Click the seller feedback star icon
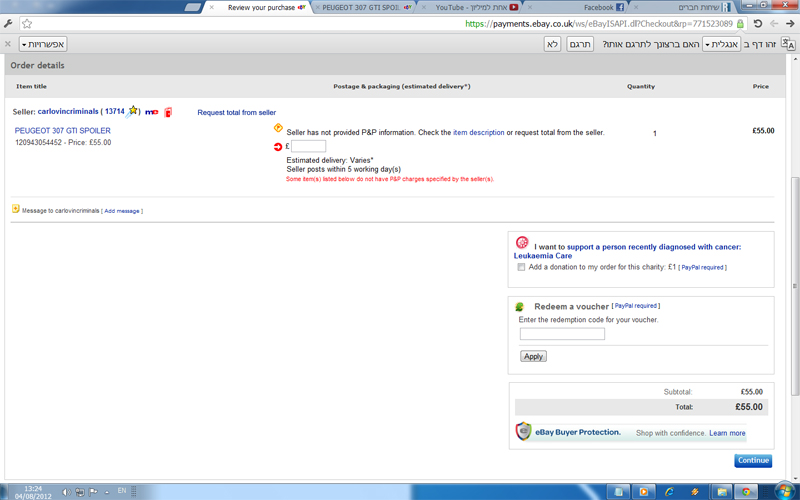Viewport: 800px width, 500px height. 133,111
